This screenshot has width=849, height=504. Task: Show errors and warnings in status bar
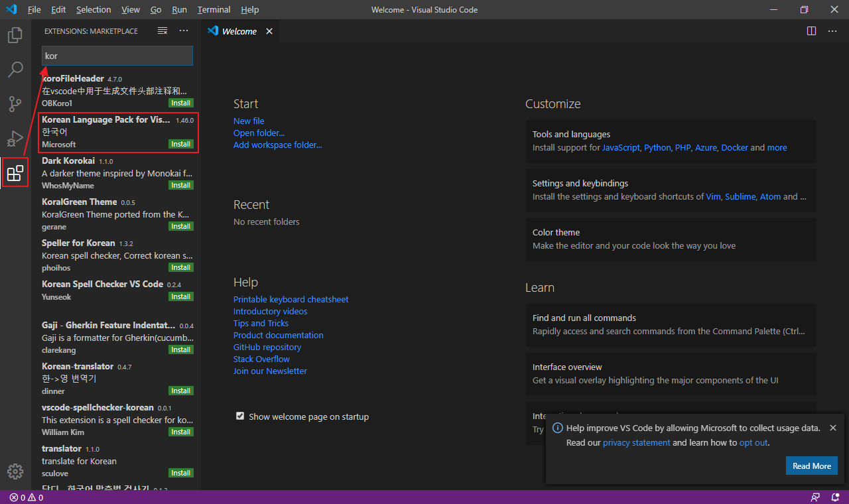27,497
